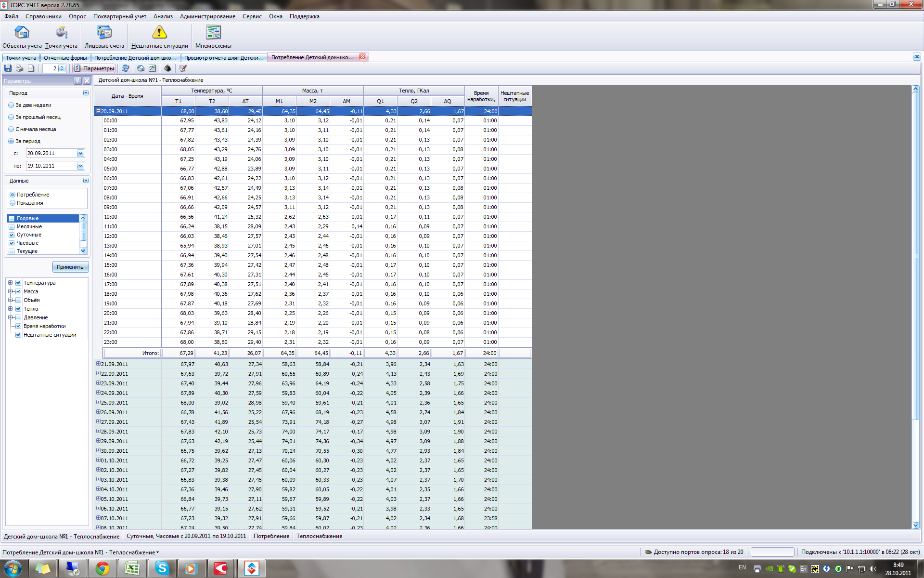The image size is (924, 578).
Task: Uncheck the Суточные checkbox
Action: (x=12, y=235)
